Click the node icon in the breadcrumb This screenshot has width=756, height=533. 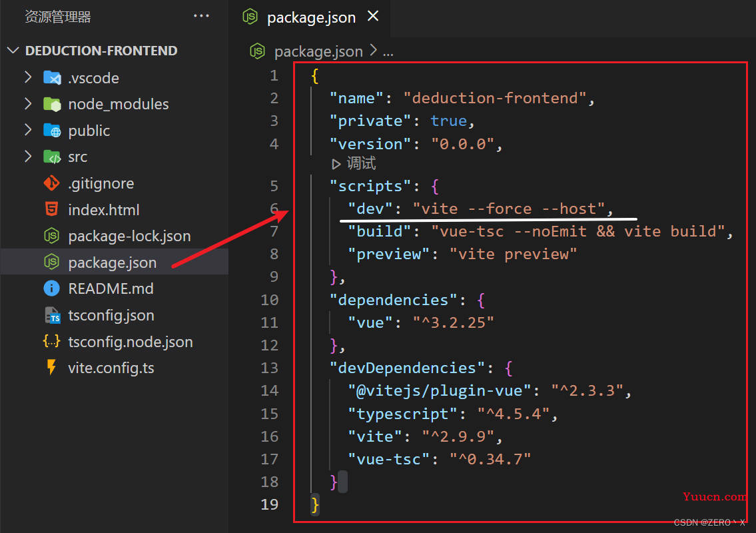coord(258,51)
